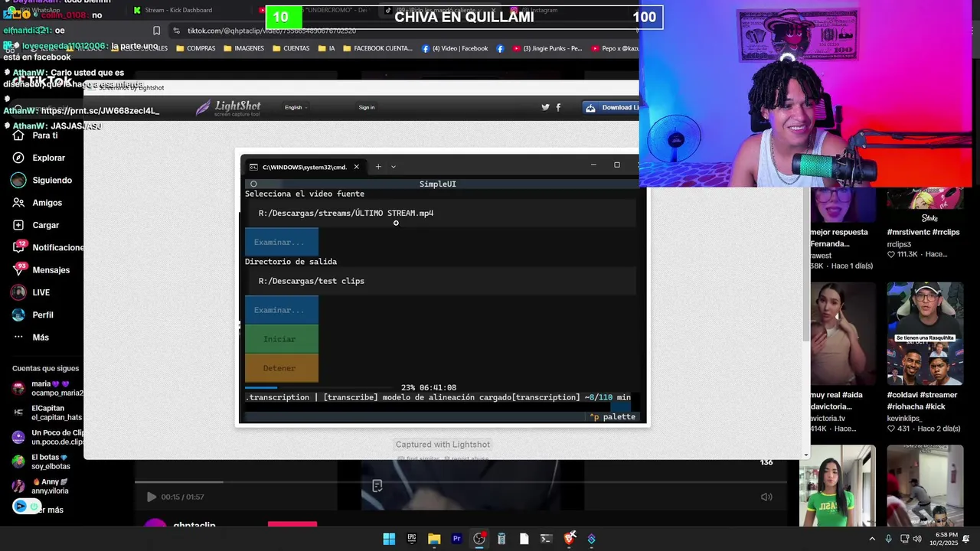The image size is (980, 551).
Task: Open Brave browser in taskbar
Action: point(569,539)
